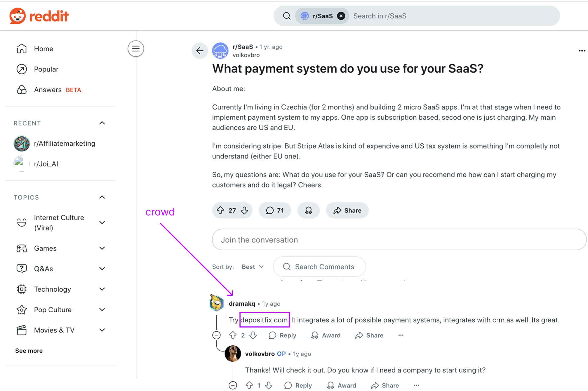Click the Games controller icon
The height and width of the screenshot is (391, 588).
(22, 248)
